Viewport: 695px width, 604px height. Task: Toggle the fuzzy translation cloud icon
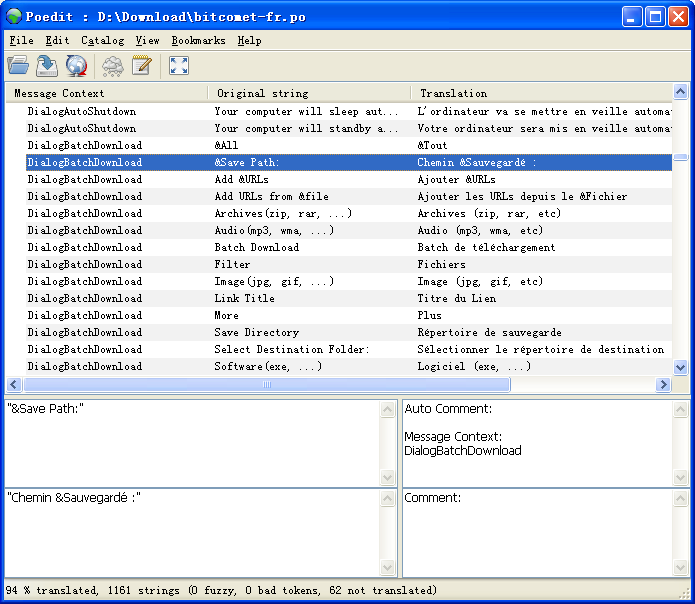click(x=113, y=66)
